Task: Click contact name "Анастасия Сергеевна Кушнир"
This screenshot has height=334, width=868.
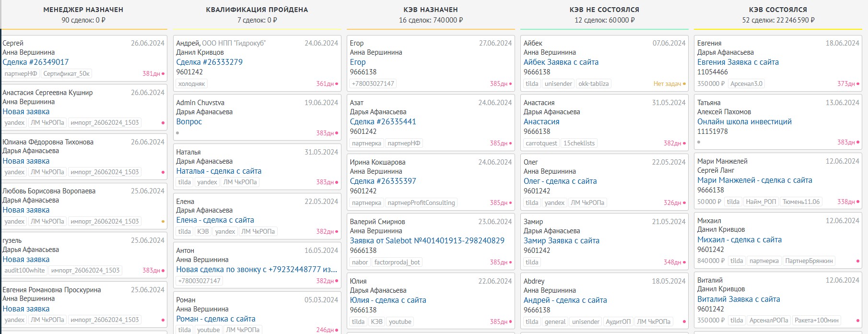Action: (x=47, y=93)
